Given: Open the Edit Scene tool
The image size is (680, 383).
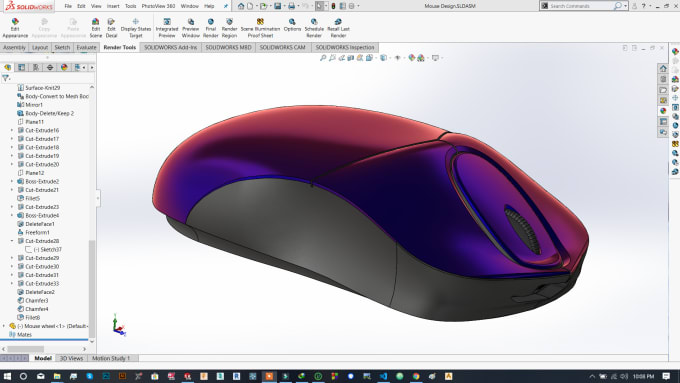Looking at the screenshot, I should tap(95, 28).
